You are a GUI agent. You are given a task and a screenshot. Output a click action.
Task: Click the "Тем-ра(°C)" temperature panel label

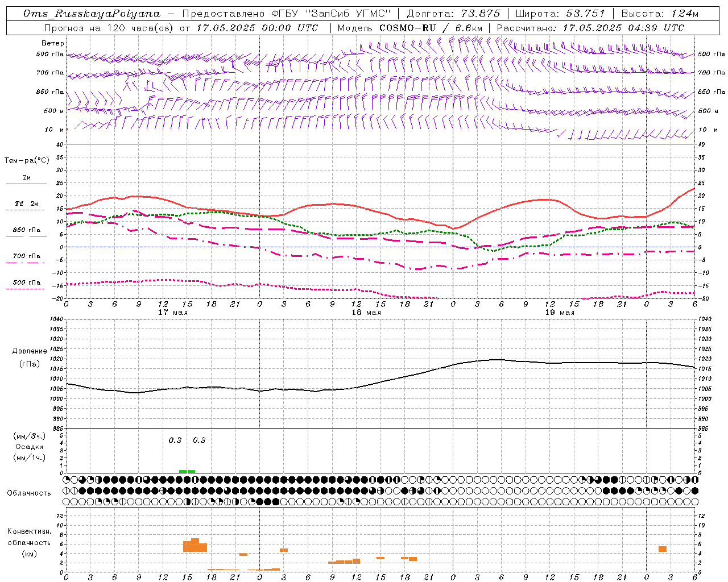(x=27, y=161)
